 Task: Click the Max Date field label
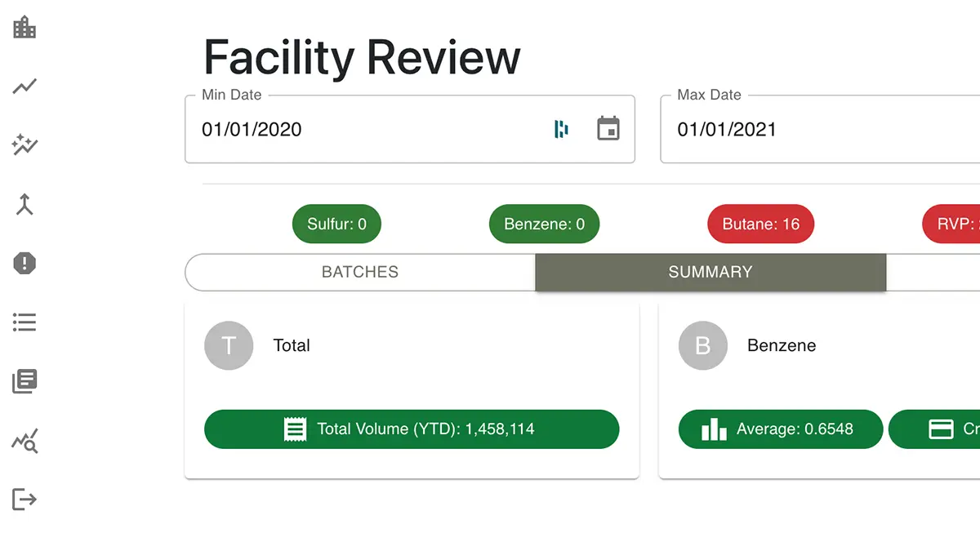click(x=709, y=95)
